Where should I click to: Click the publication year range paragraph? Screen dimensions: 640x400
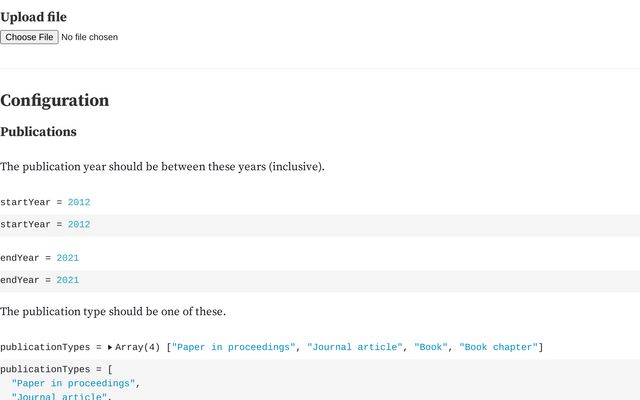(162, 166)
